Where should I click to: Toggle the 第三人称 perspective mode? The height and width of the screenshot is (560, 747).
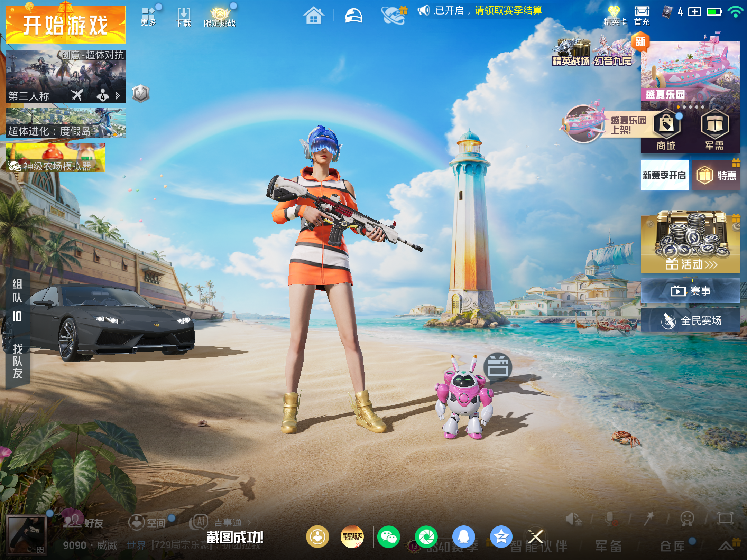(28, 96)
